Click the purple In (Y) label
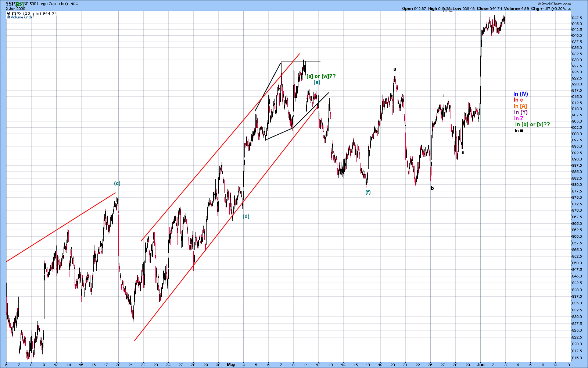Image resolution: width=588 pixels, height=368 pixels. point(521,112)
